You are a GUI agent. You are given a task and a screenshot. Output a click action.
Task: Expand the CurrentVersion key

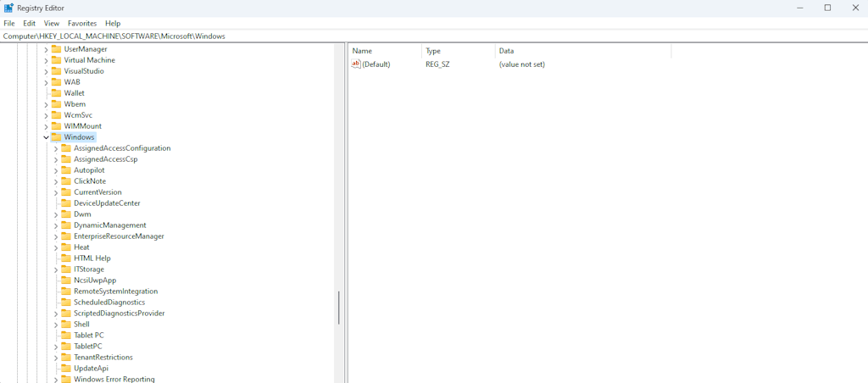click(x=56, y=192)
